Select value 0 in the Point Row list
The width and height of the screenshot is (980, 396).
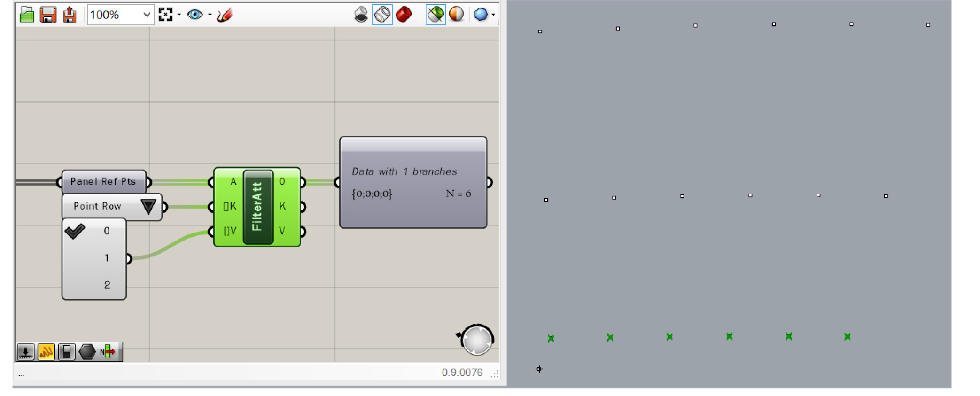pos(107,231)
